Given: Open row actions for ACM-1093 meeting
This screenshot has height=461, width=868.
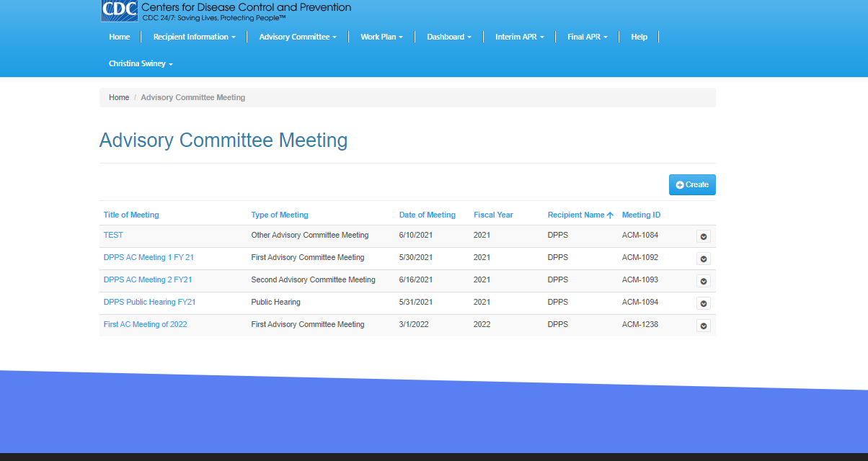Looking at the screenshot, I should [704, 281].
